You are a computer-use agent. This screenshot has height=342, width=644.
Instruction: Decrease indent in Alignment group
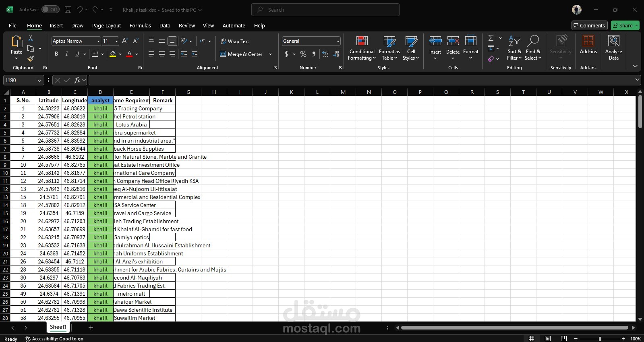[184, 54]
